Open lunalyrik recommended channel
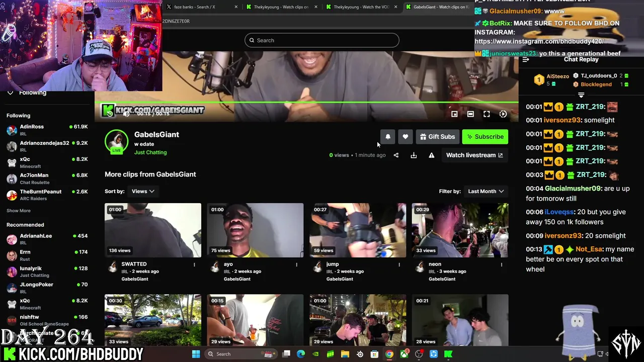 pyautogui.click(x=47, y=271)
